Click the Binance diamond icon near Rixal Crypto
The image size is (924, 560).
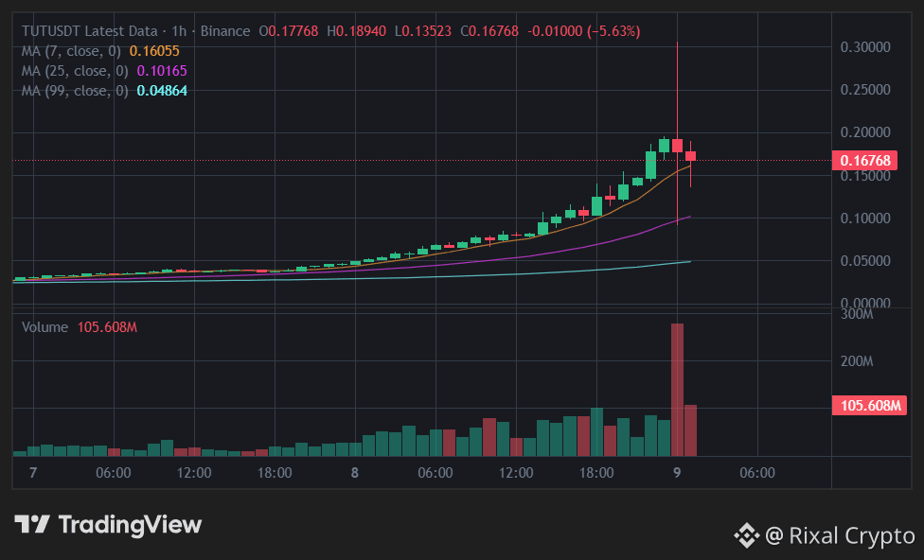(746, 535)
